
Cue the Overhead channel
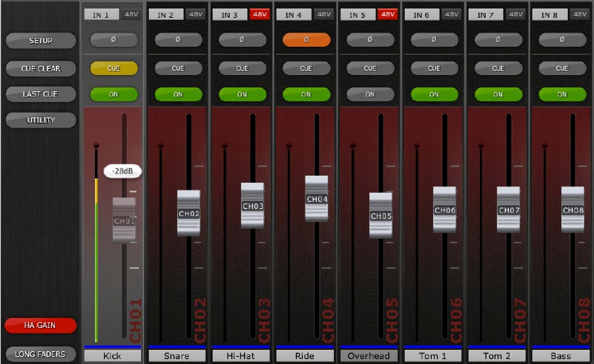click(370, 69)
